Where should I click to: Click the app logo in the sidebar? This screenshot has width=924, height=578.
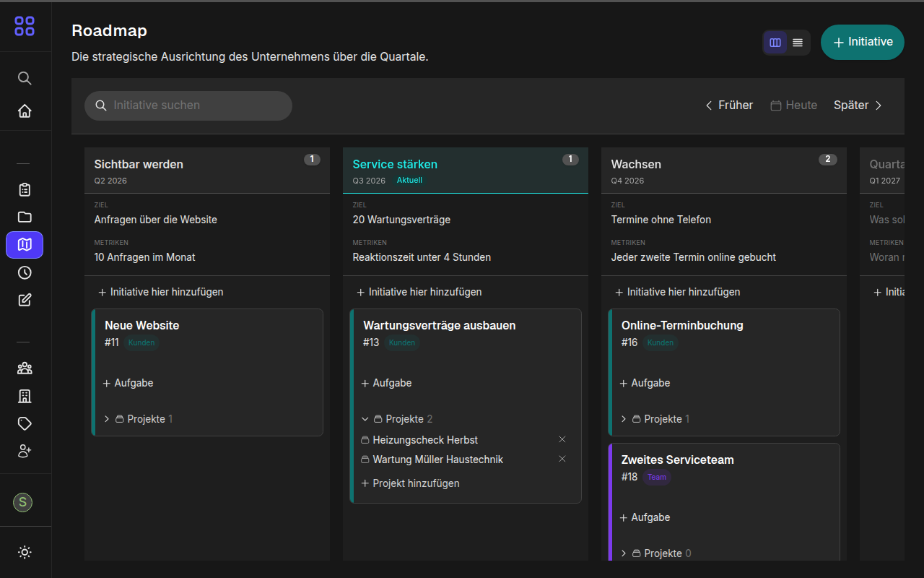(x=25, y=26)
